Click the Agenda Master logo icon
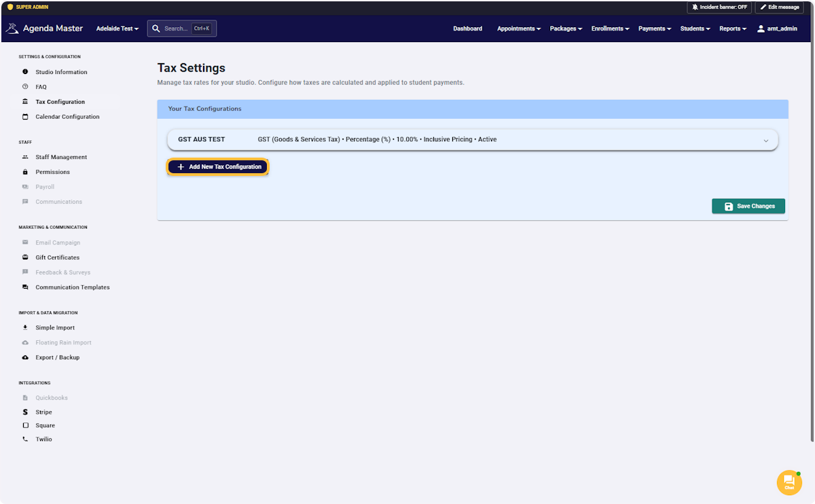This screenshot has height=504, width=815. [x=12, y=29]
